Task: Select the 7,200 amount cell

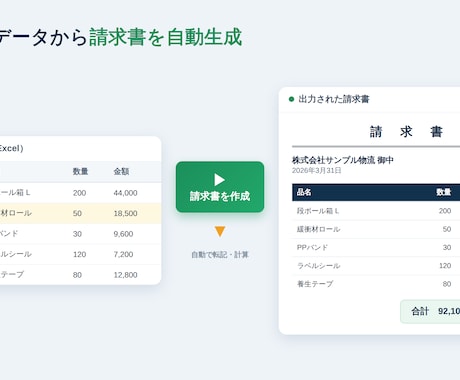Action: coord(123,254)
